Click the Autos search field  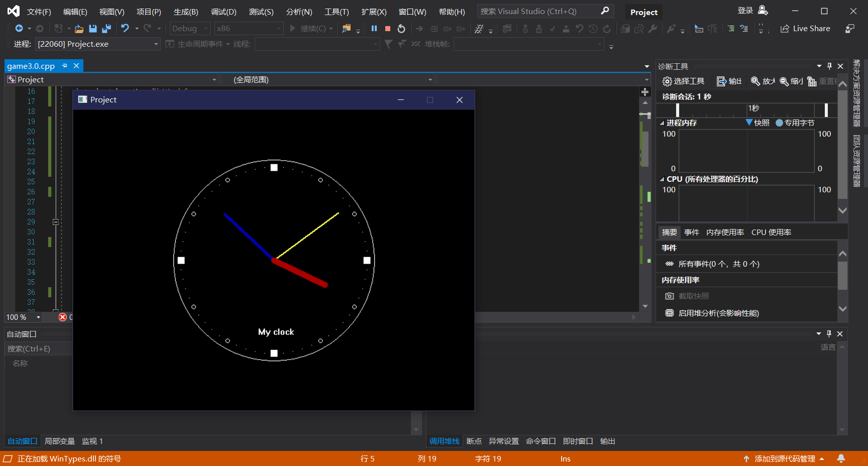39,349
